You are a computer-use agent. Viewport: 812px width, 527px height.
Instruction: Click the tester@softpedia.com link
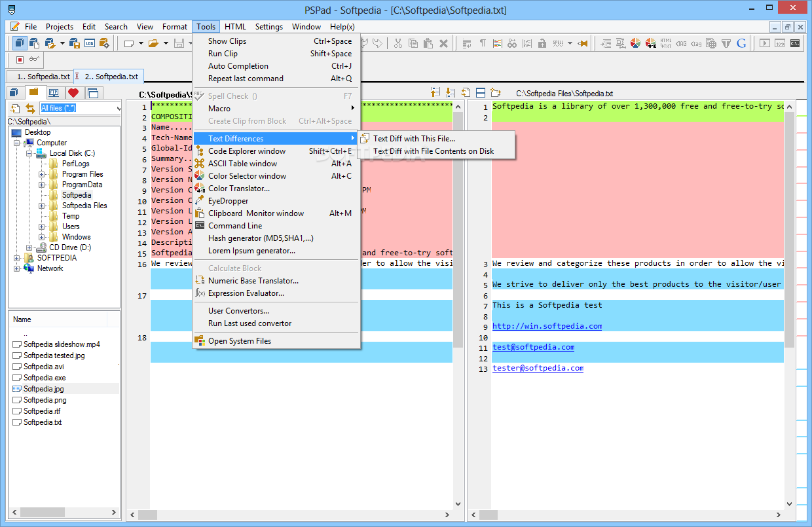point(538,368)
